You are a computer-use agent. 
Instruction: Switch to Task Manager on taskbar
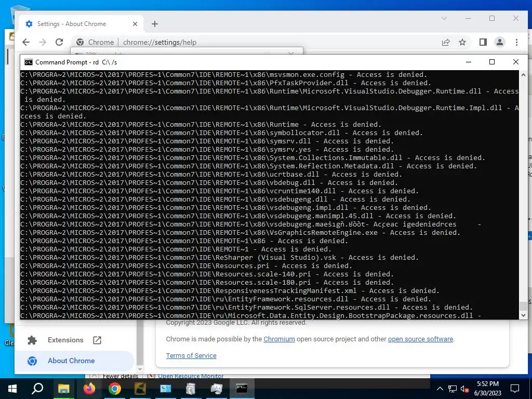coord(216,389)
